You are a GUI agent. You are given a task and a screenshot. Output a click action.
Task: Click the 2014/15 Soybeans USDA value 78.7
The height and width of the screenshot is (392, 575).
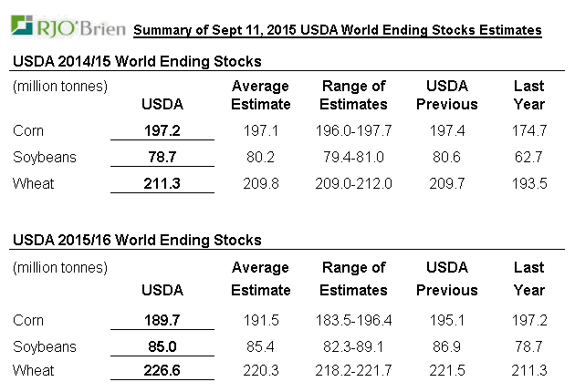[x=162, y=158]
